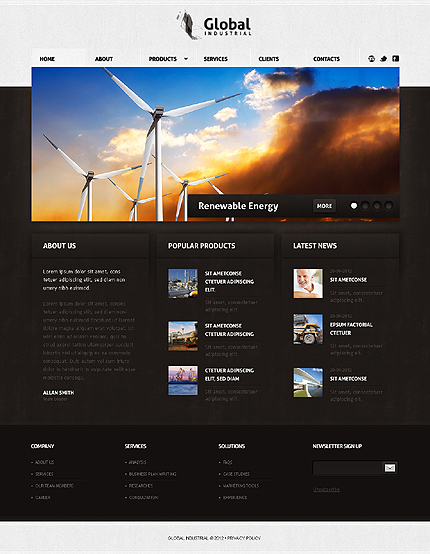Image resolution: width=430 pixels, height=554 pixels.
Task: Open the refinery product thumbnail
Action: [183, 283]
